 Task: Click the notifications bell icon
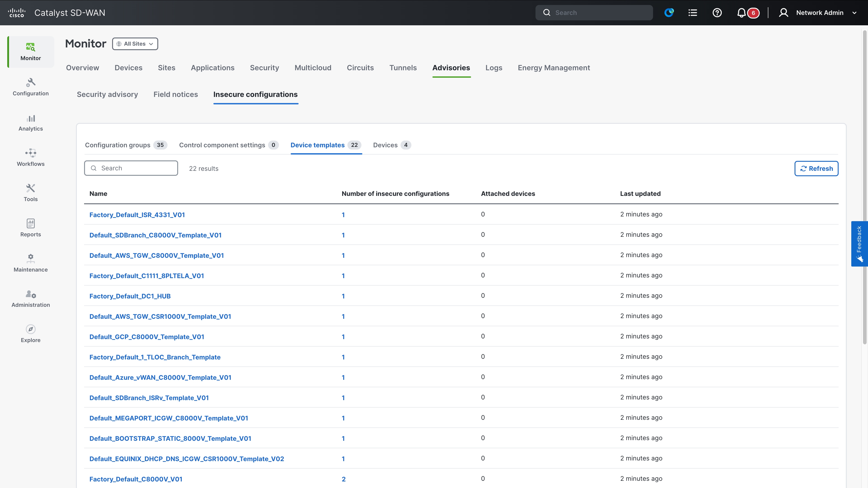pos(741,13)
